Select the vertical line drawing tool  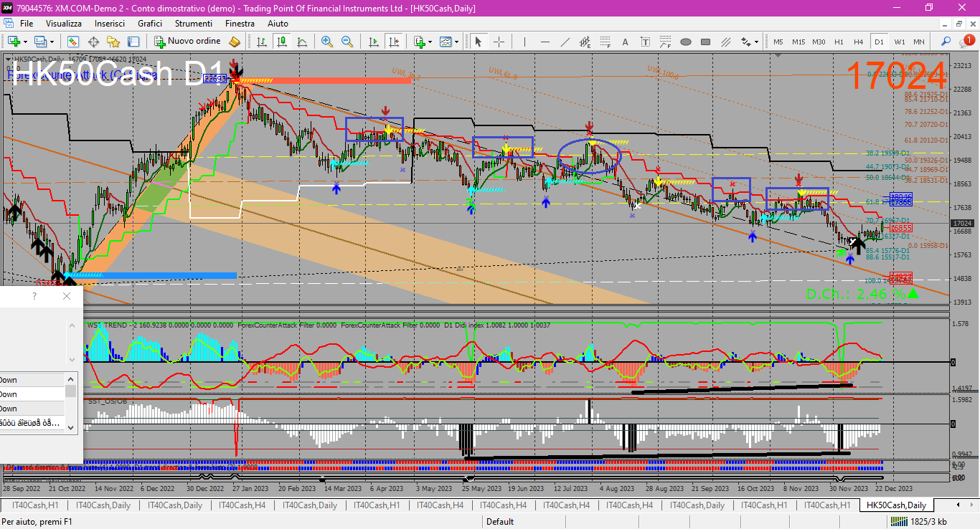point(525,42)
